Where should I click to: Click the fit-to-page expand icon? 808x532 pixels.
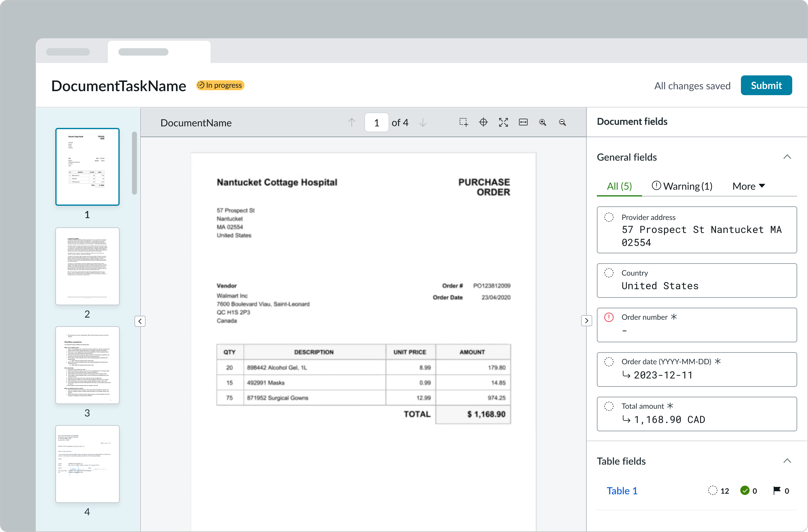pos(503,122)
